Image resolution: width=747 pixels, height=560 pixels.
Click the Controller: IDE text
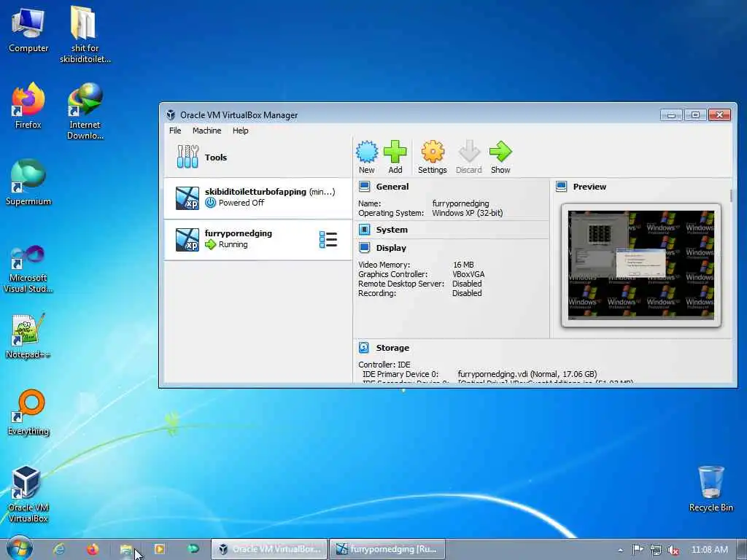(x=384, y=365)
